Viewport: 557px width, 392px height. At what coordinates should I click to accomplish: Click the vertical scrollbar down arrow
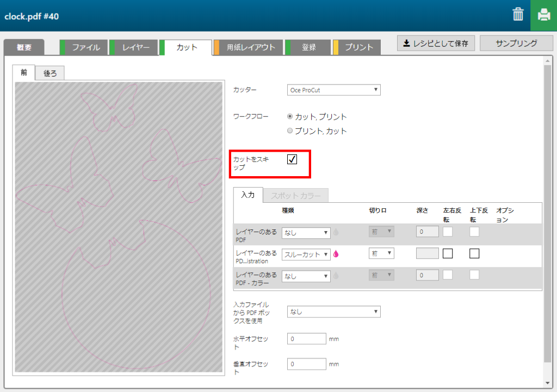[547, 383]
